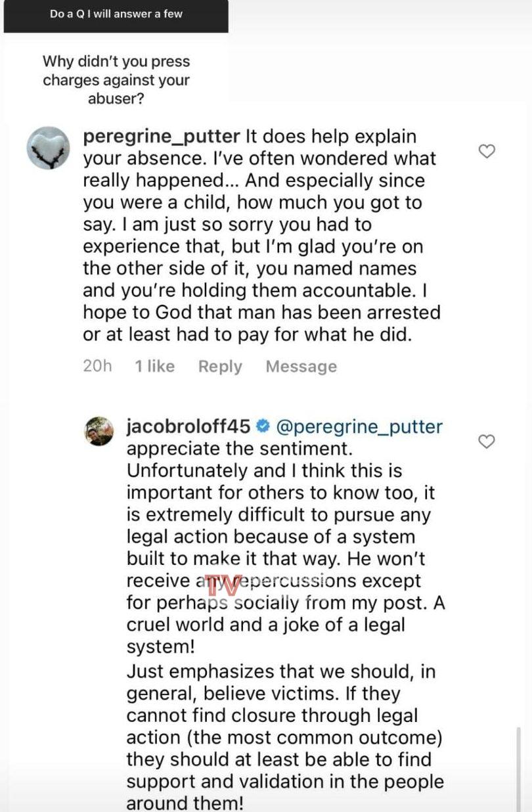This screenshot has height=812, width=532.
Task: Open the peregrine_putter username on the first comment
Action: point(162,137)
